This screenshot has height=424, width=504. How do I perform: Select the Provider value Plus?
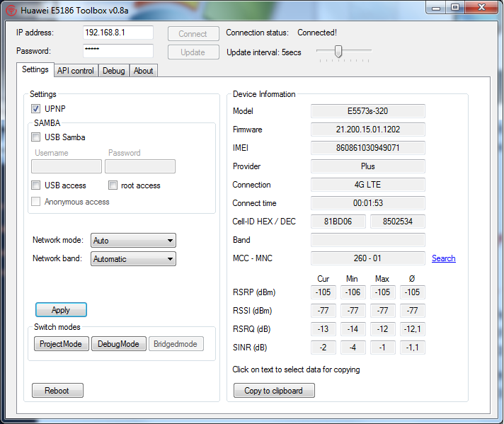[x=368, y=166]
